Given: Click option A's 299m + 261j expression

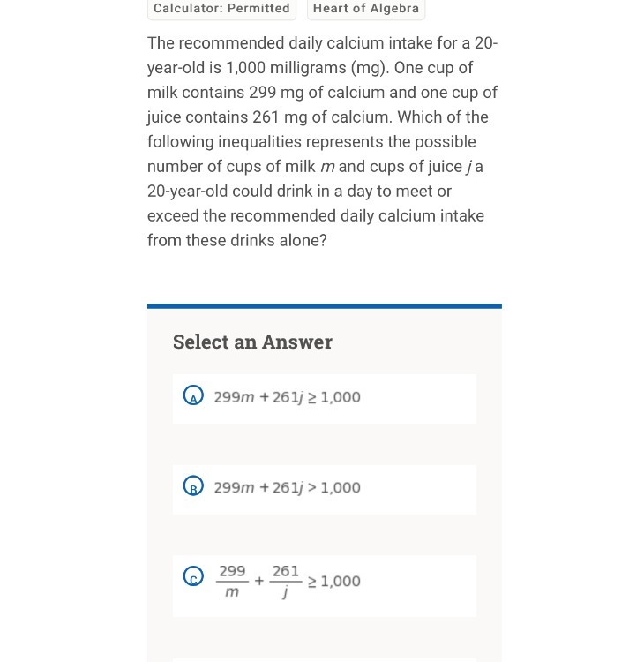Looking at the screenshot, I should [x=258, y=397].
